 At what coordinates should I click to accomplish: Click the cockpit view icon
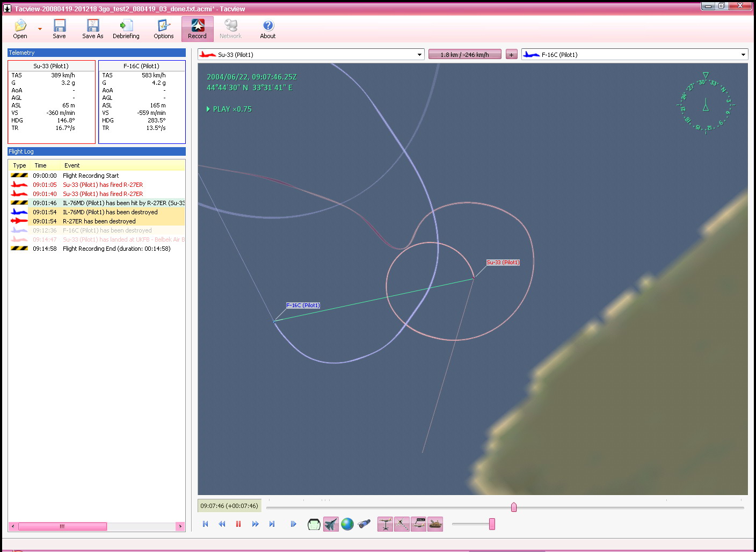coord(314,524)
